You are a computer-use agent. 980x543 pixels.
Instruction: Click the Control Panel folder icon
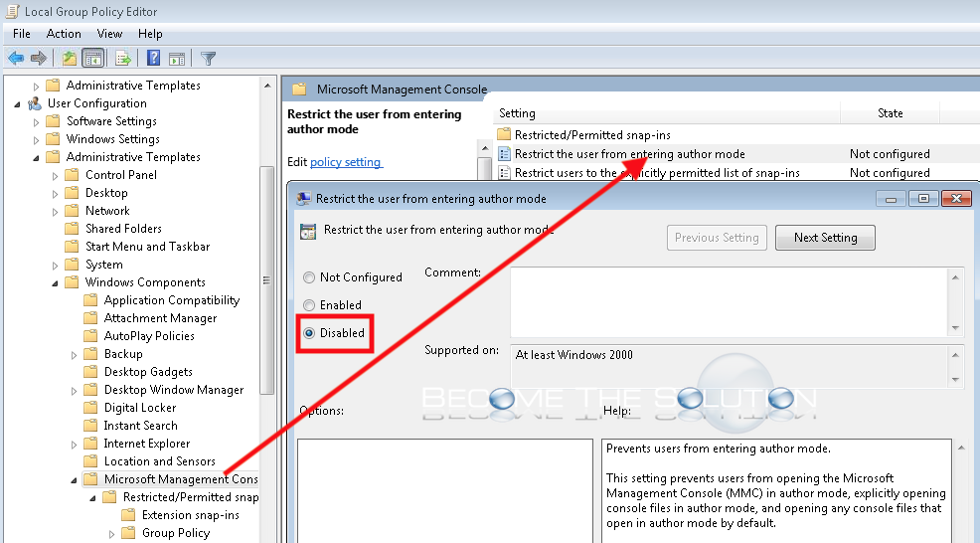pos(72,175)
